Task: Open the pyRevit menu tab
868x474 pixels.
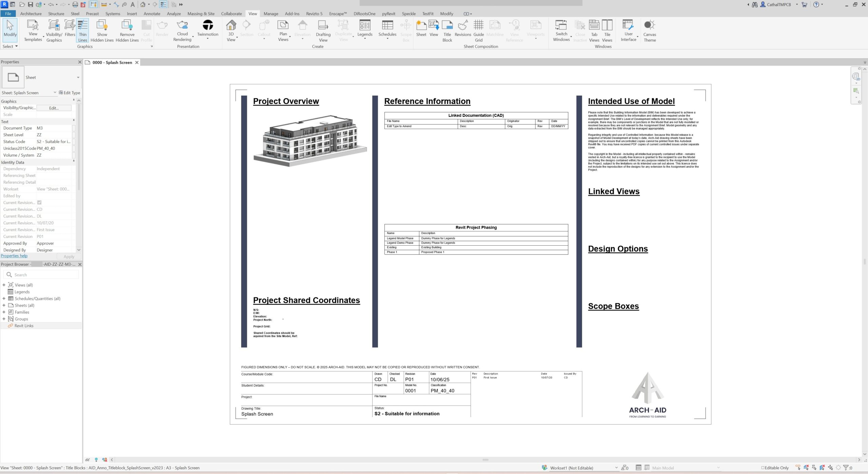Action: pos(388,14)
